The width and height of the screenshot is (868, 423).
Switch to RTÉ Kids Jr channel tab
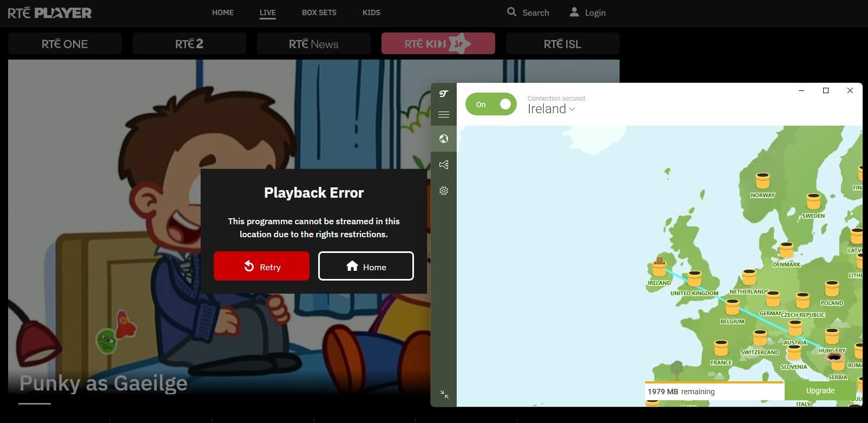[438, 43]
